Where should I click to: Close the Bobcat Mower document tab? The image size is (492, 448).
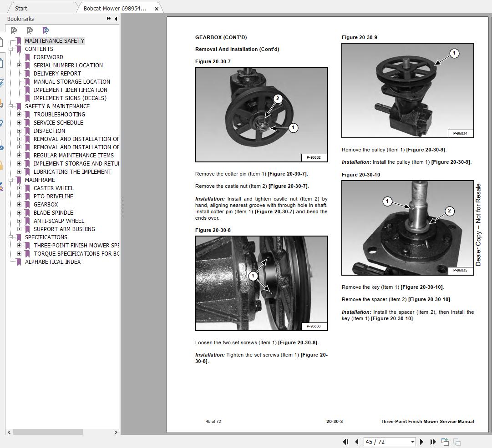pyautogui.click(x=156, y=9)
